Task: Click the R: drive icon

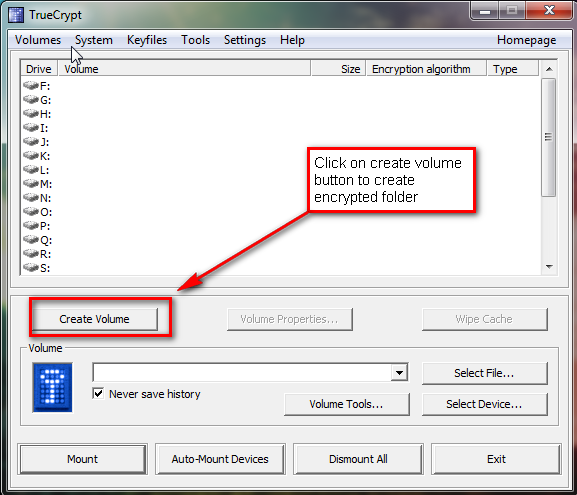Action: pos(31,254)
